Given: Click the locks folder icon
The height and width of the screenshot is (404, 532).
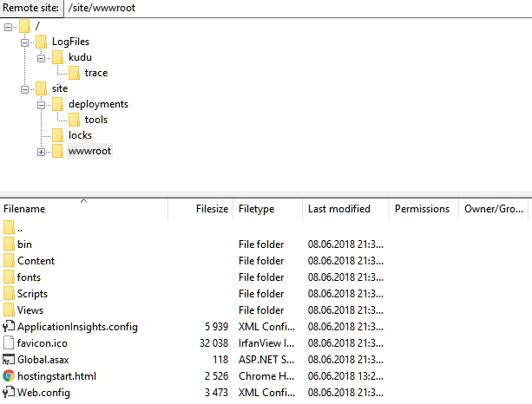Looking at the screenshot, I should (x=57, y=135).
